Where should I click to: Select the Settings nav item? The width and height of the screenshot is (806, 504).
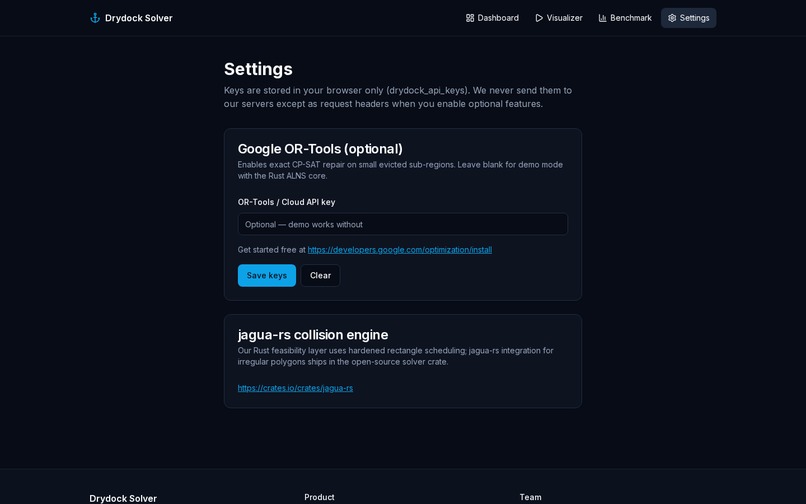(x=688, y=18)
